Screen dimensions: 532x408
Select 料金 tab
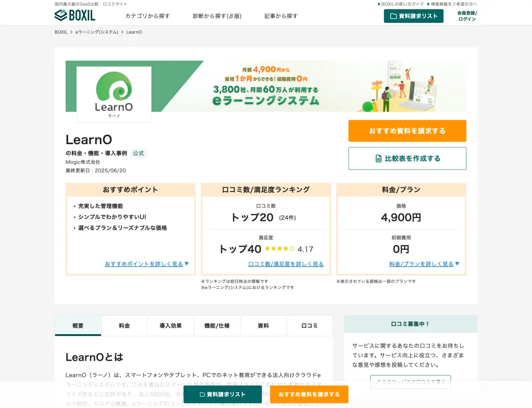pos(124,326)
